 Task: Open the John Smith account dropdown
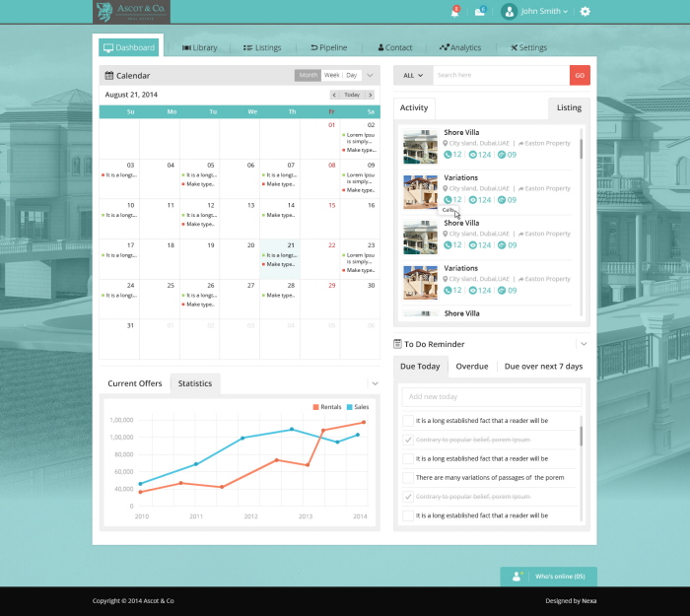point(544,12)
